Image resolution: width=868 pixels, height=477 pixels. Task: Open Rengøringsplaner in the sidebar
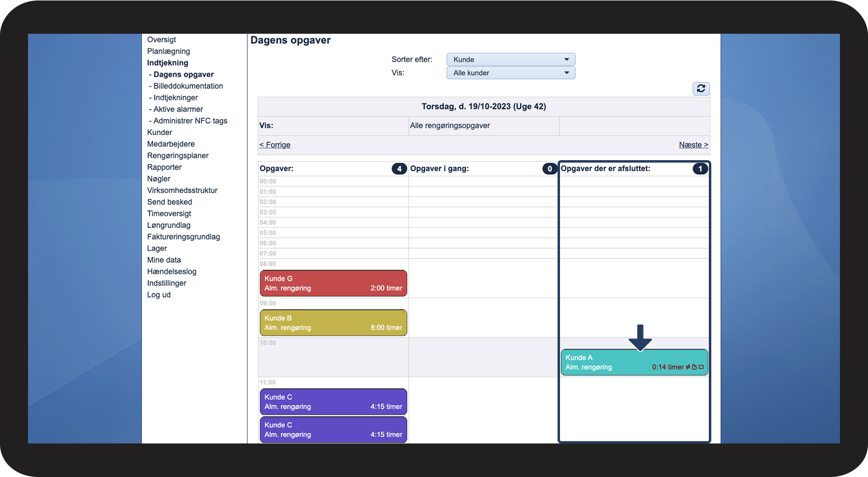(178, 156)
